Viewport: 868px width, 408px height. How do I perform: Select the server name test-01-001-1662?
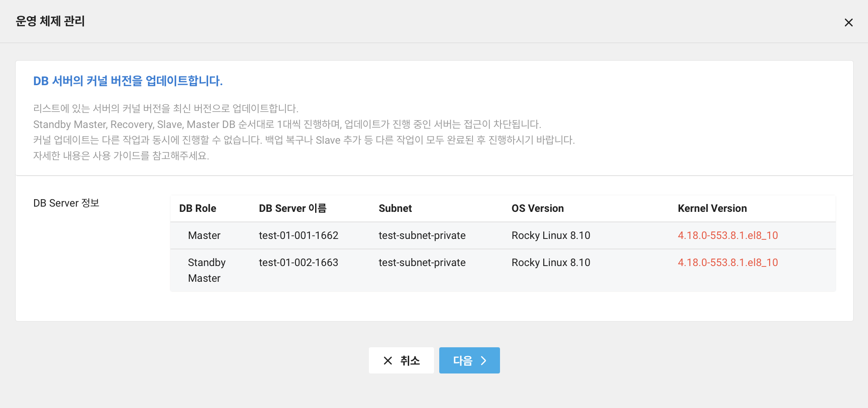pyautogui.click(x=299, y=235)
